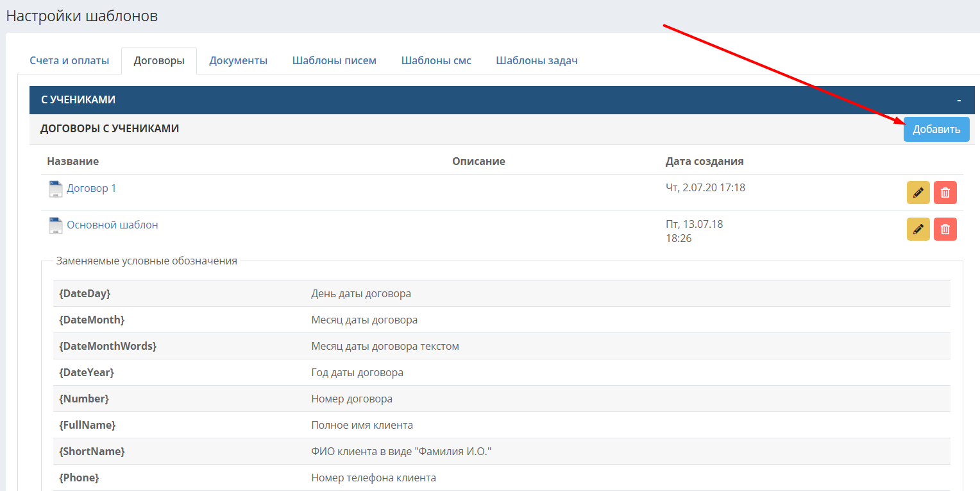This screenshot has height=491, width=980.
Task: Delete Основной шаблон with the trash icon
Action: coord(945,229)
